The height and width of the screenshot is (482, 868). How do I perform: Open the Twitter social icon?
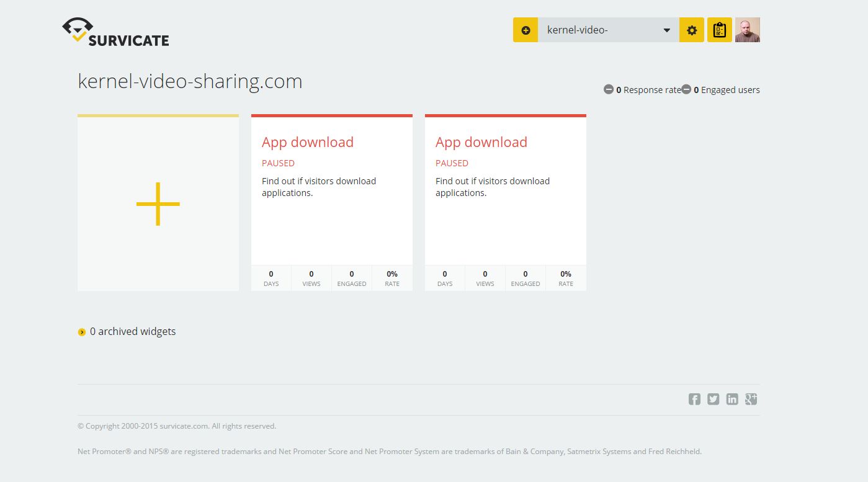click(x=714, y=399)
